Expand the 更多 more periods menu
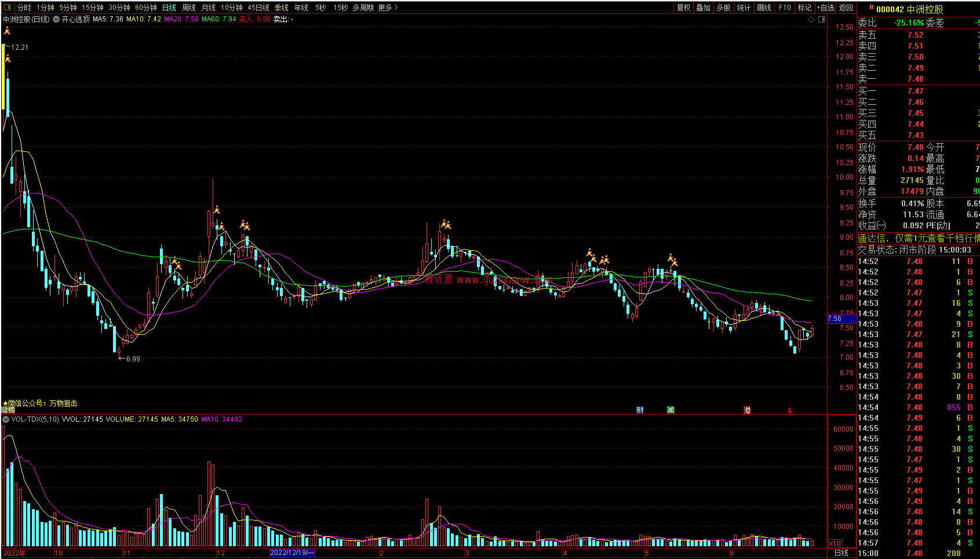 [x=388, y=8]
